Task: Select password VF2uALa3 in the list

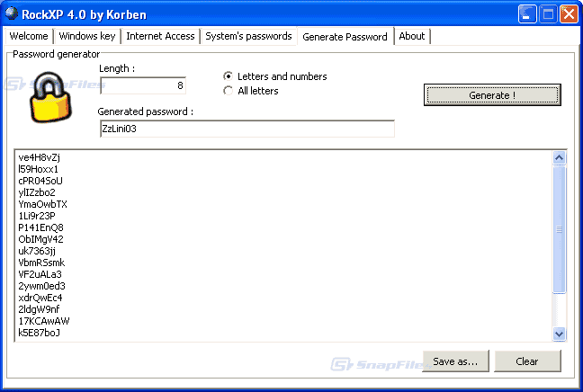Action: coord(40,274)
